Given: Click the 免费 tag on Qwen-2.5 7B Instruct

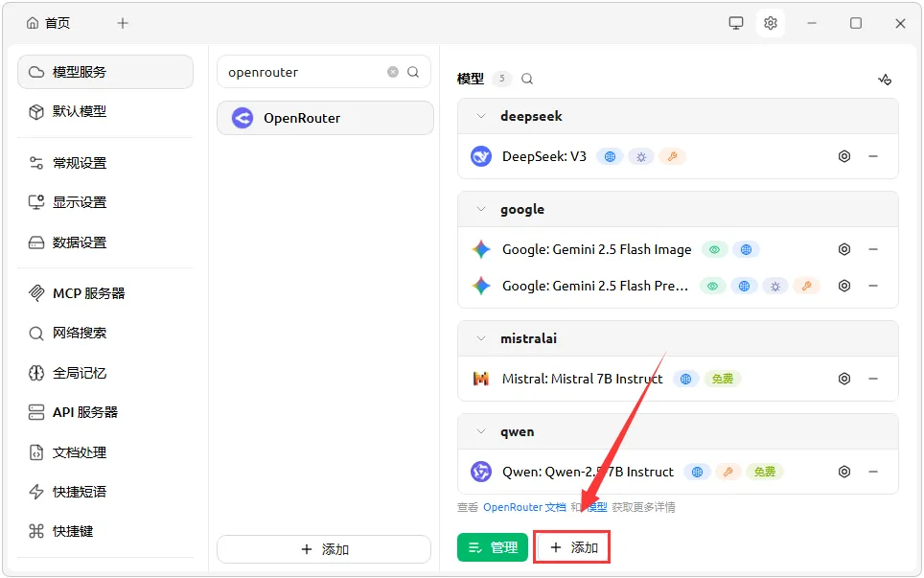Looking at the screenshot, I should (765, 472).
